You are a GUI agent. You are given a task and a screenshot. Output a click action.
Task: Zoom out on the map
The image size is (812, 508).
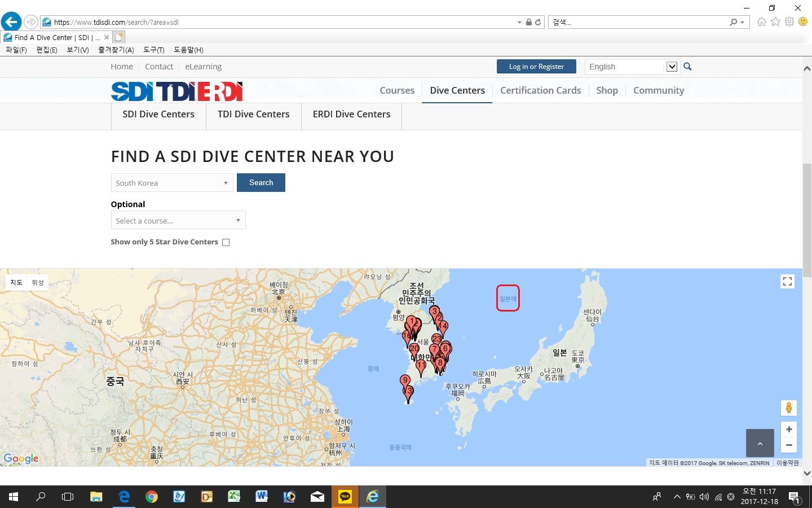tap(788, 445)
